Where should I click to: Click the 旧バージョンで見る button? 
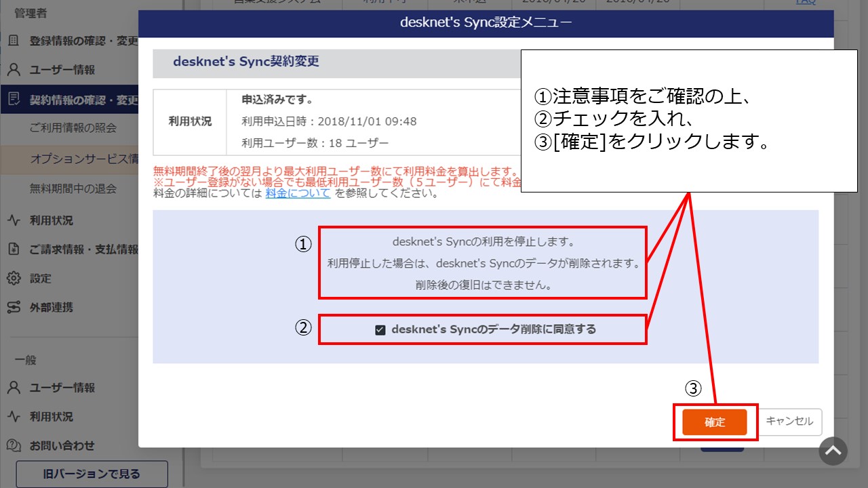(92, 474)
